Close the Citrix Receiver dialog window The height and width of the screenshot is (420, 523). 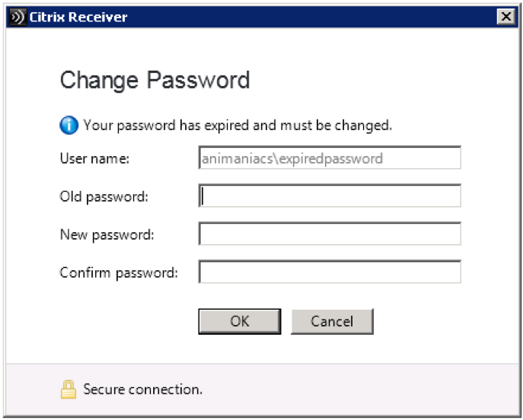point(505,17)
